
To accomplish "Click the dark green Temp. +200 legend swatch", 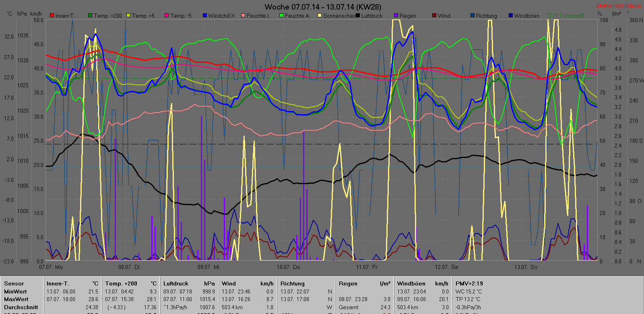I will [x=90, y=16].
